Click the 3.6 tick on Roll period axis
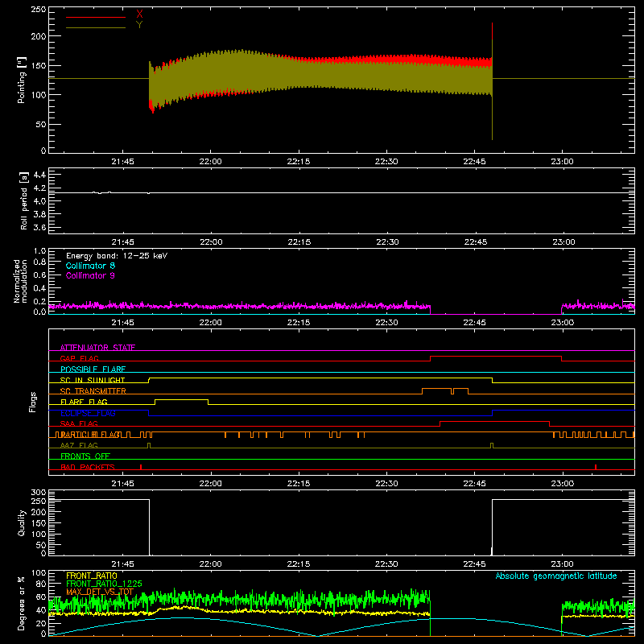Screen dimensions: 644x644 pos(39,227)
